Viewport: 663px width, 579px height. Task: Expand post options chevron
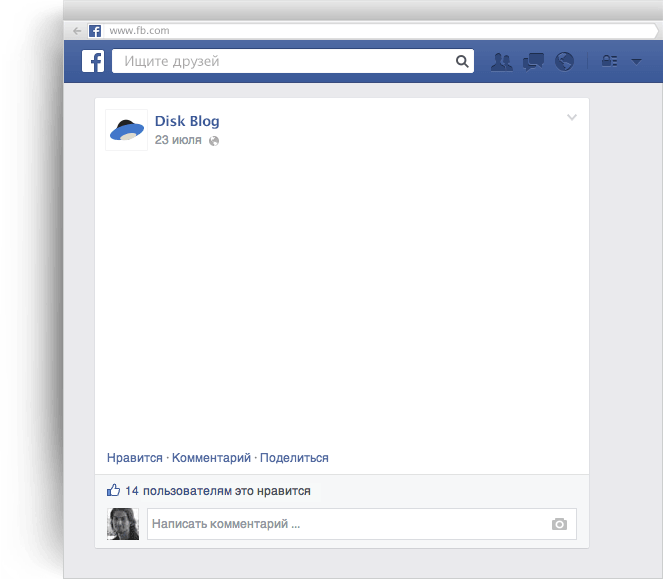coord(572,117)
